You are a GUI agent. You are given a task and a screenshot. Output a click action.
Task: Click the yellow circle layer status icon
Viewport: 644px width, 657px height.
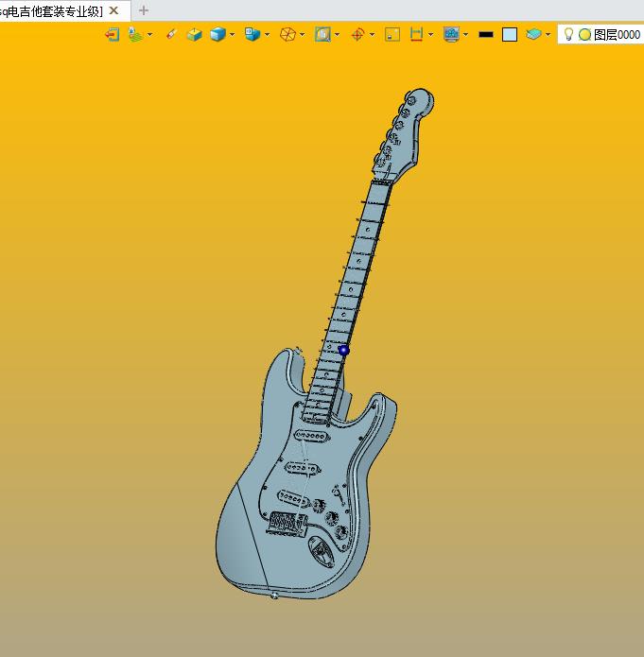(x=584, y=34)
